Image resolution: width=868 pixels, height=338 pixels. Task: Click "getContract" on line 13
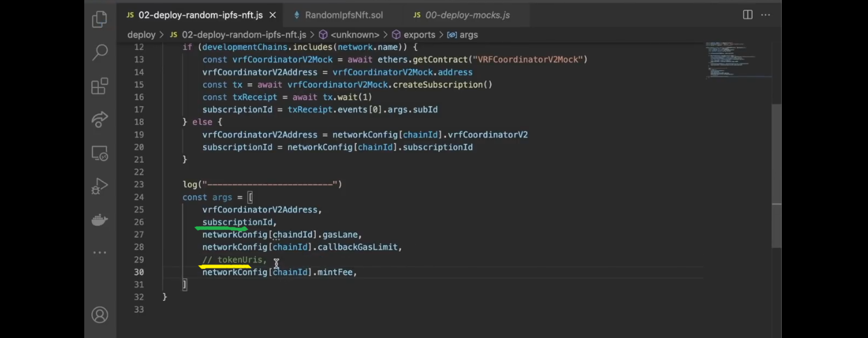coord(442,59)
